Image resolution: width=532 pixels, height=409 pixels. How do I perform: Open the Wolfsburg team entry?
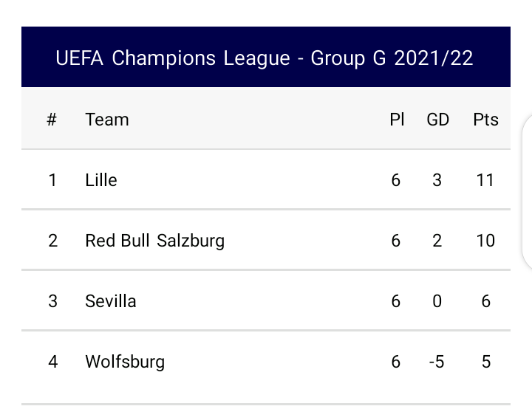click(x=125, y=362)
